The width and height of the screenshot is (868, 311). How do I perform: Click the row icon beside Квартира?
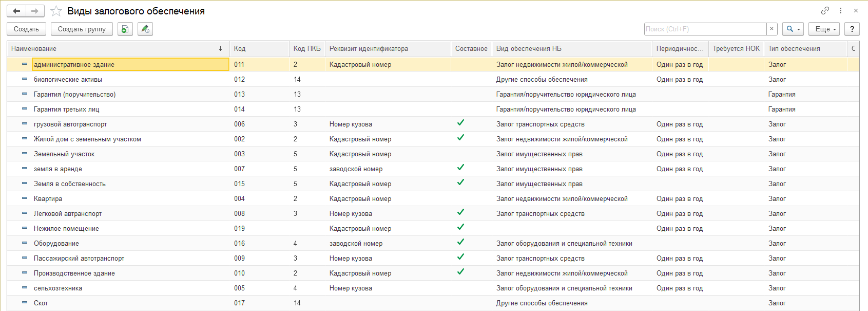coord(25,198)
